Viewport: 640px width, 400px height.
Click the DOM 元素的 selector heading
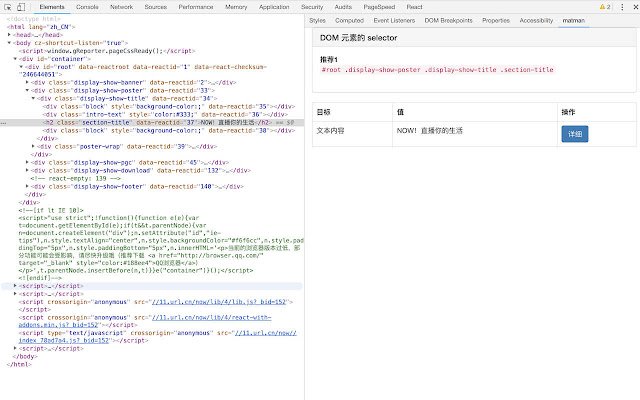[x=358, y=38]
